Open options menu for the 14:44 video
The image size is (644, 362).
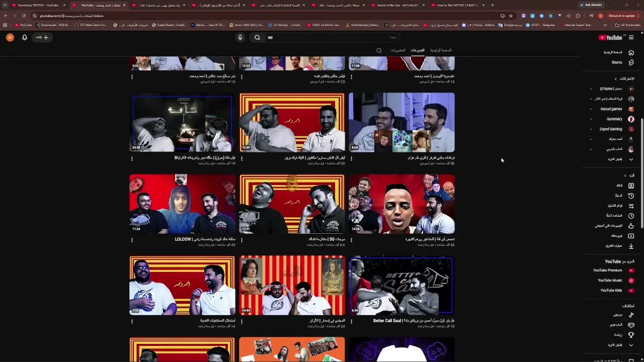pos(242,321)
